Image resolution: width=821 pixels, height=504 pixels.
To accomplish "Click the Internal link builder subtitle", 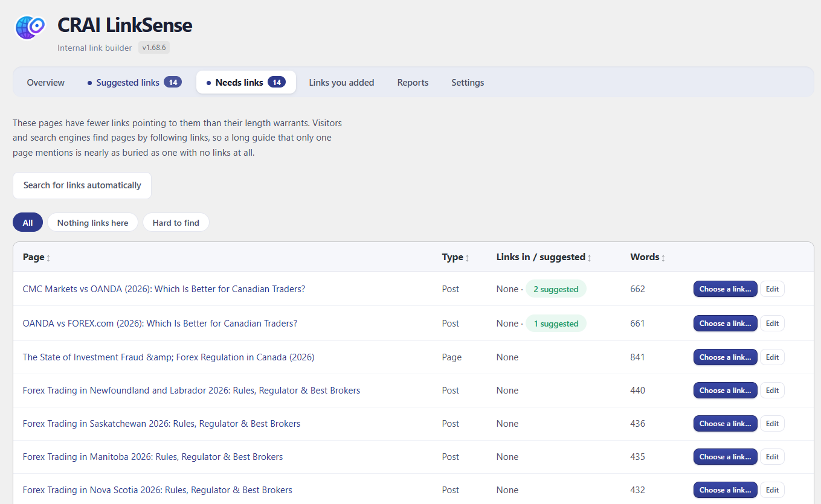I will coord(95,48).
